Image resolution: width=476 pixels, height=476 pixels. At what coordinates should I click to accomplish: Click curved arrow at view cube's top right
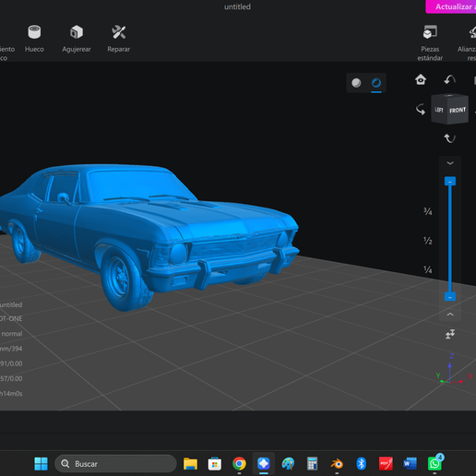450,79
